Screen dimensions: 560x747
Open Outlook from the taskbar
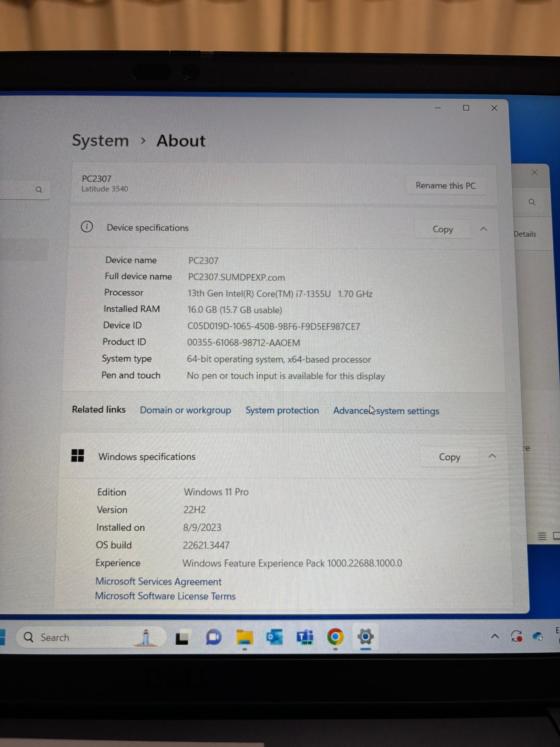click(274, 637)
